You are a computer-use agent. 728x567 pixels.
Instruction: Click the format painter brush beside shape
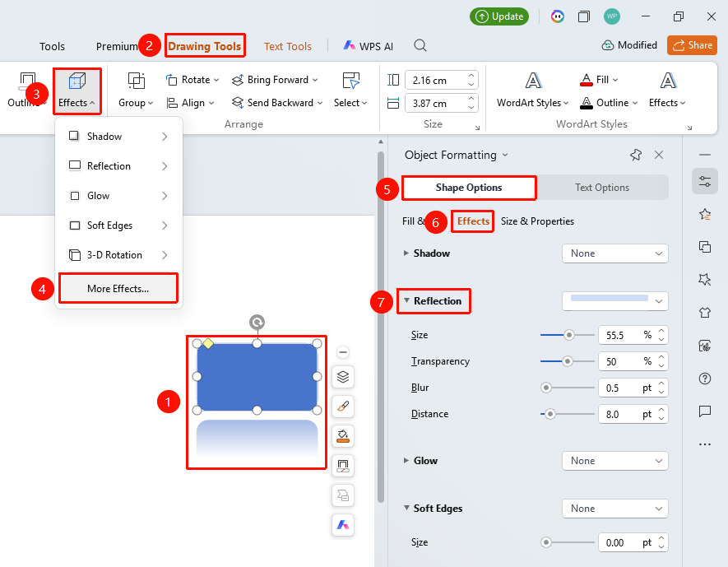tap(343, 407)
